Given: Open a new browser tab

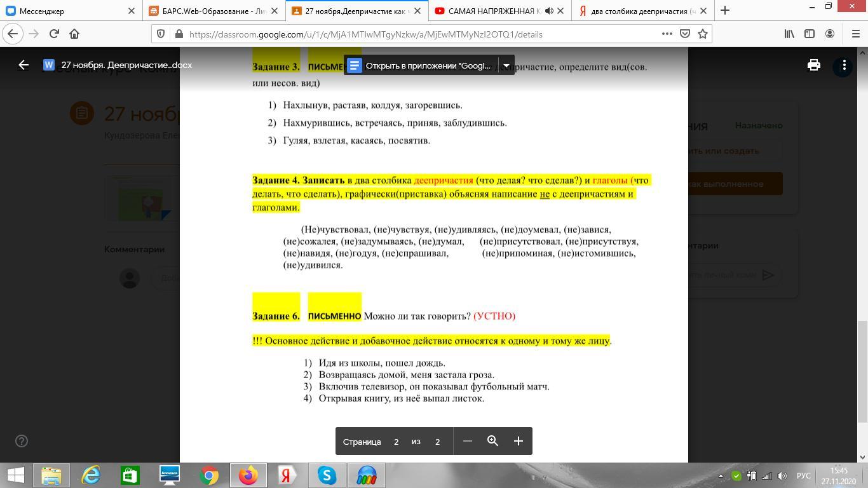Looking at the screenshot, I should (725, 11).
